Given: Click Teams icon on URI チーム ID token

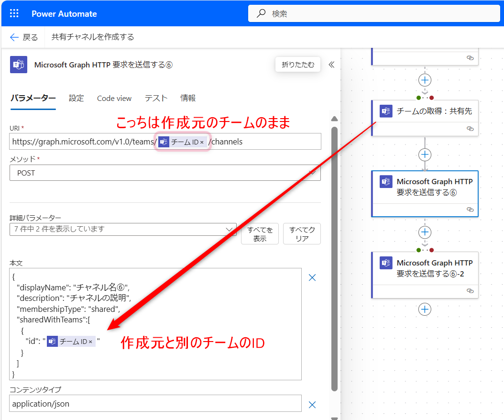Looking at the screenshot, I should pyautogui.click(x=164, y=142).
